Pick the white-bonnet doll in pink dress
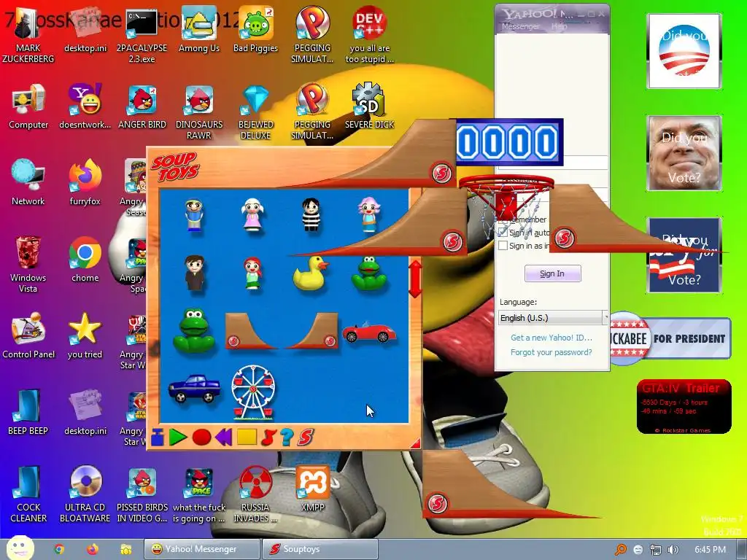 click(x=252, y=215)
